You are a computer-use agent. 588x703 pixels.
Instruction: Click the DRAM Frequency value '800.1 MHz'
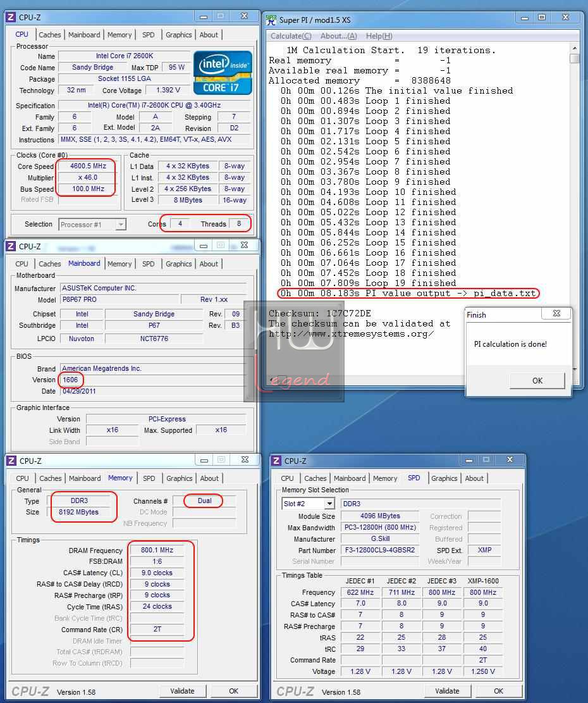click(157, 550)
